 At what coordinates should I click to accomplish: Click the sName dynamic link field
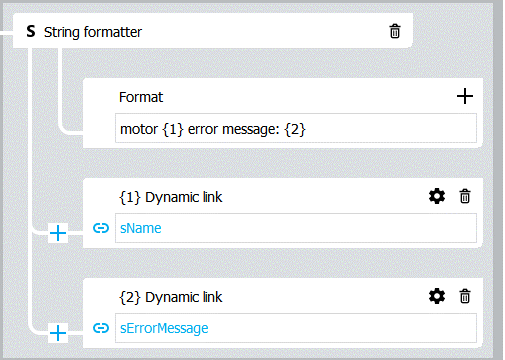pyautogui.click(x=296, y=228)
